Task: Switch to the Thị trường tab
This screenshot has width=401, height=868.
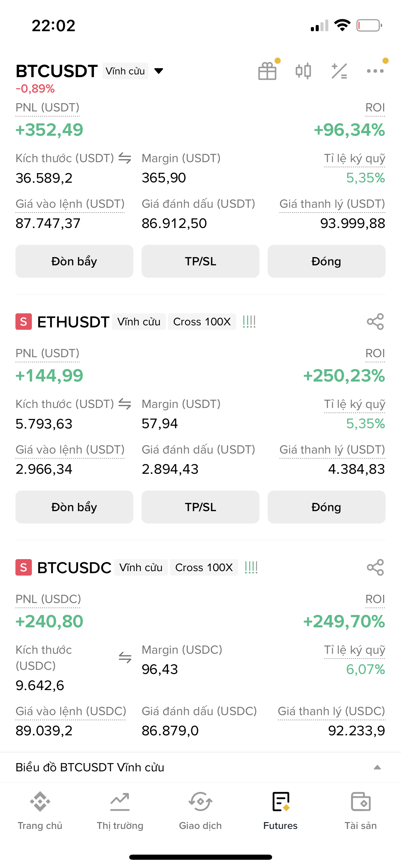Action: (120, 810)
